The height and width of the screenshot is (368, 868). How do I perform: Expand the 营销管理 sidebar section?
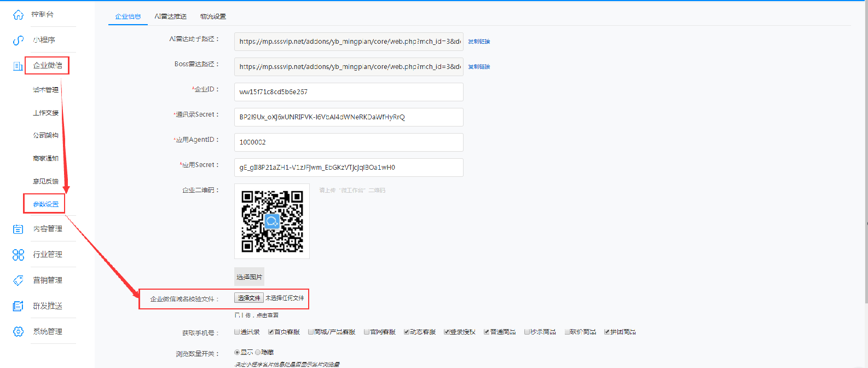click(x=48, y=280)
